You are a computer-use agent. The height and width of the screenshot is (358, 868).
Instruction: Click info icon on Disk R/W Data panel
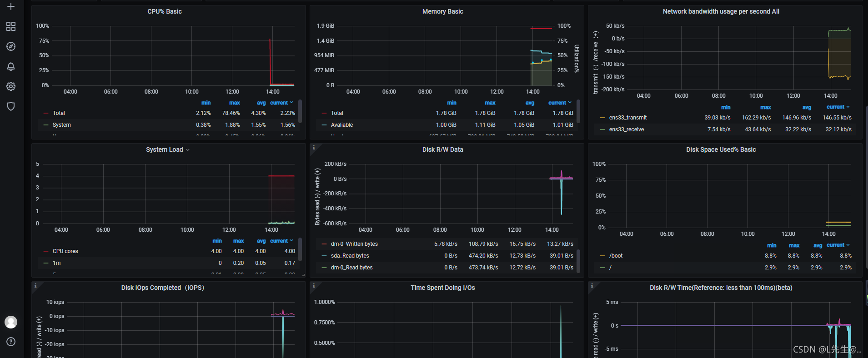(x=314, y=147)
